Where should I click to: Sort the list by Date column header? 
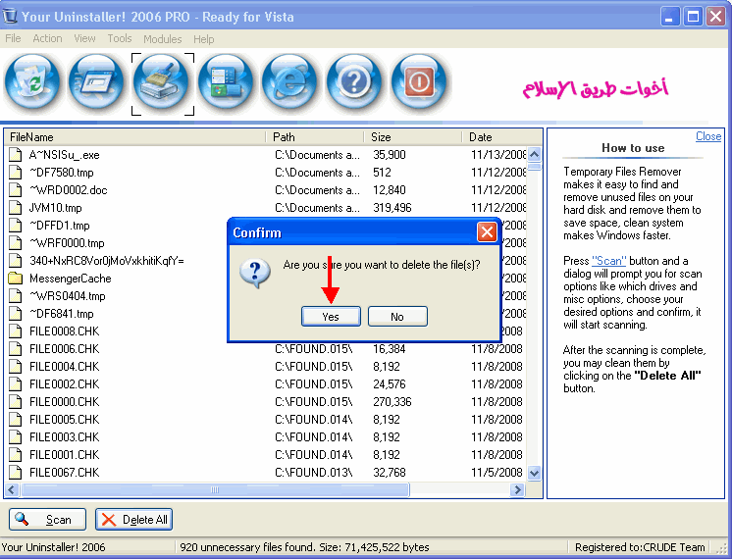501,137
